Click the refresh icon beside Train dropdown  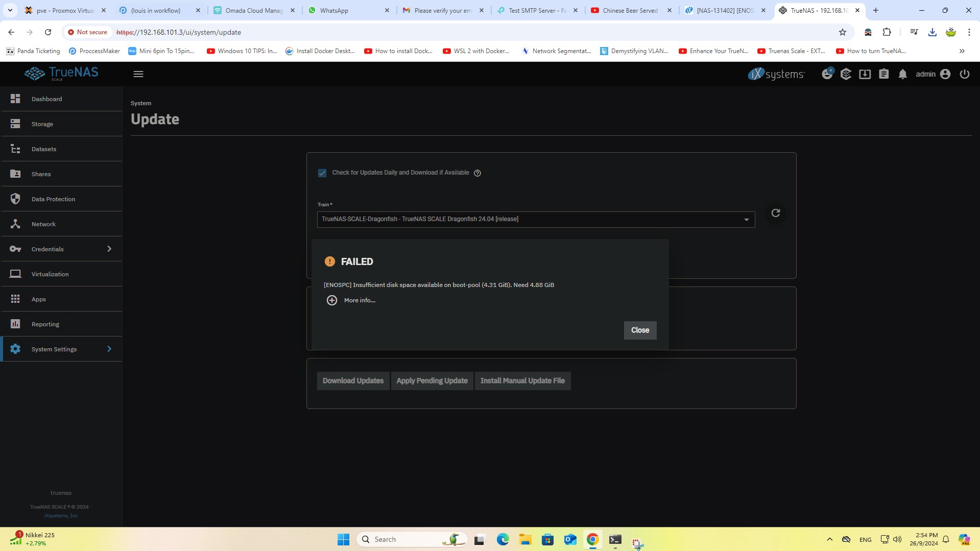tap(775, 213)
